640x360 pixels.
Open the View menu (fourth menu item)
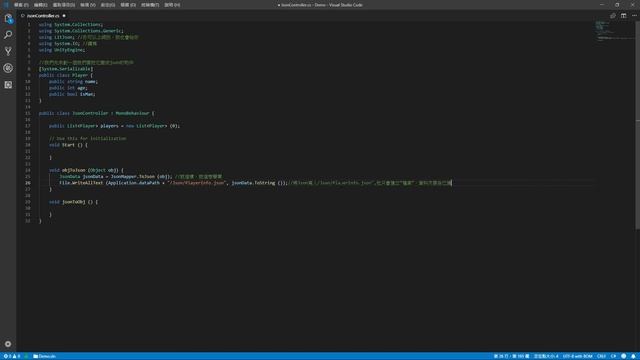point(88,5)
